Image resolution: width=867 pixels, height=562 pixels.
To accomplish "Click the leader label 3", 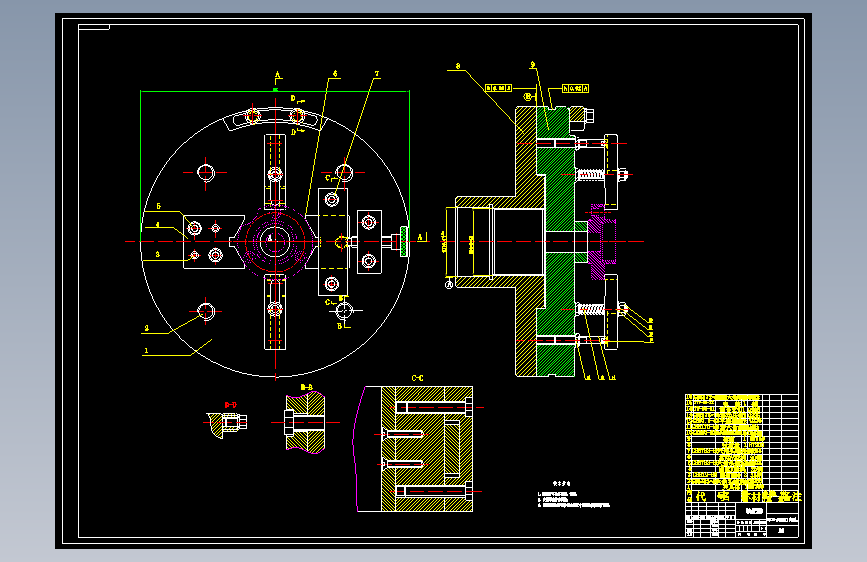I will coord(158,254).
